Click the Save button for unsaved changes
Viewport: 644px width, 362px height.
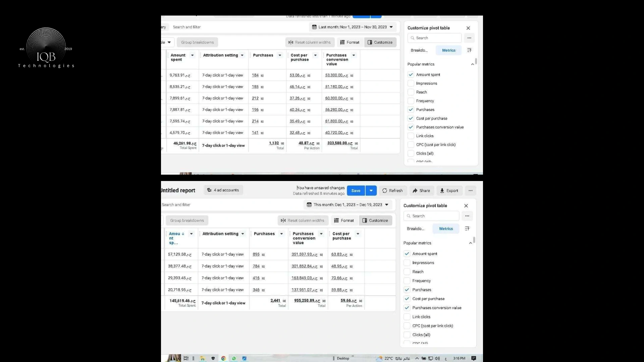356,190
